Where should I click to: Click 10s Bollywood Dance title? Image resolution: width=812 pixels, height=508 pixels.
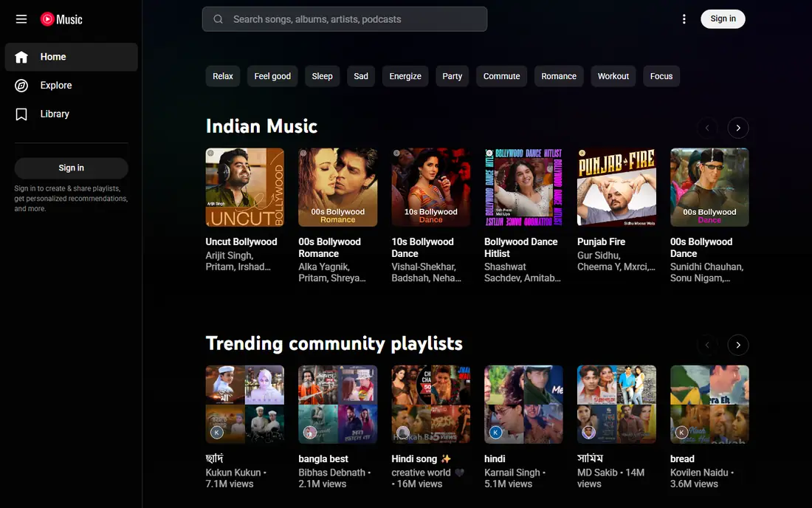coord(422,247)
